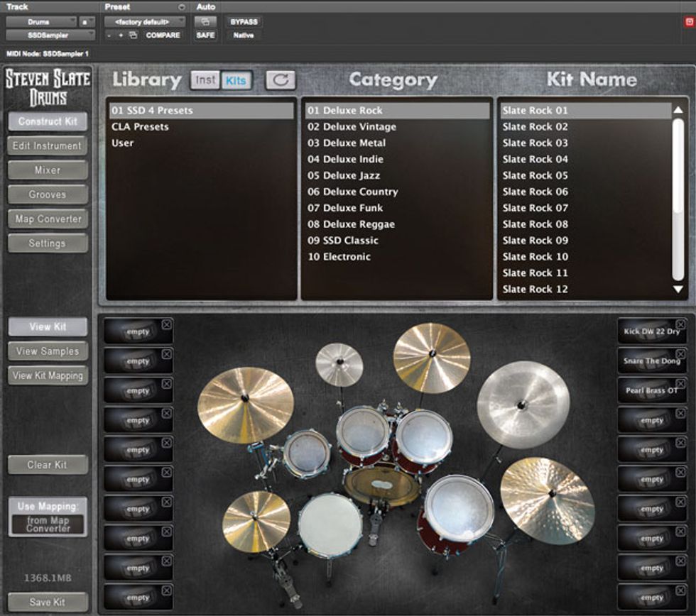Click the hammered ride cymbal
Screen dimensions: 696x616
click(x=548, y=501)
